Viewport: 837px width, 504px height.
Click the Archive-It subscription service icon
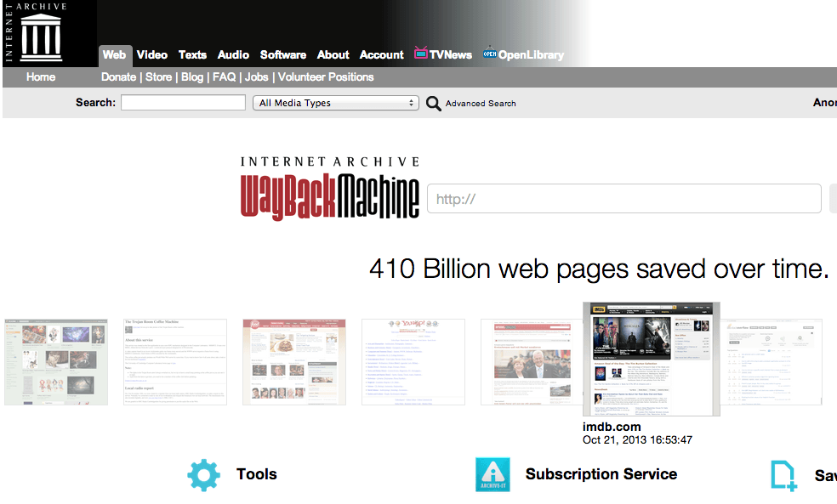[493, 474]
